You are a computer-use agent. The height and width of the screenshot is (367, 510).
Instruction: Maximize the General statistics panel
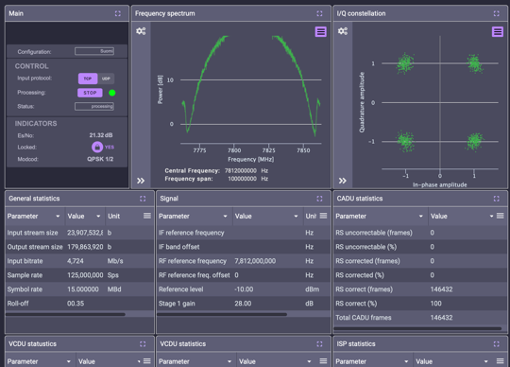point(143,199)
